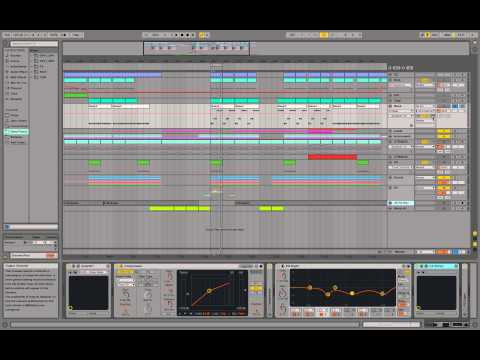Click the Master track header
Viewport: 480px width, 360px height.
[x=399, y=252]
